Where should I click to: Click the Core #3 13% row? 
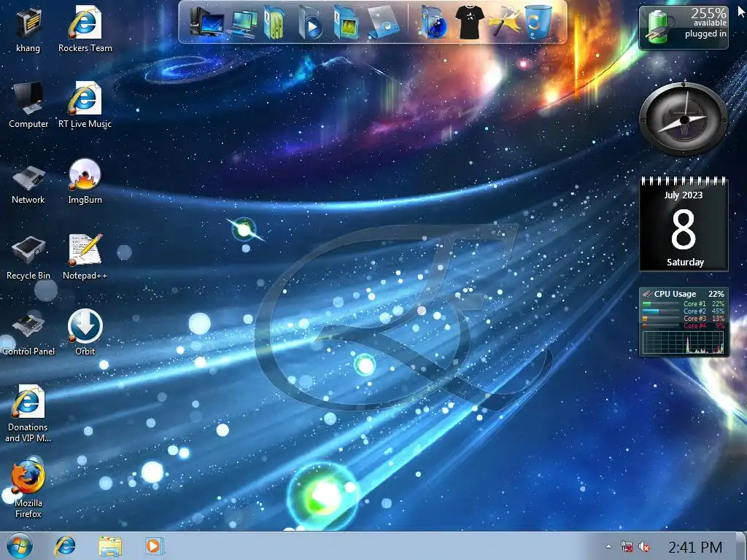coord(683,318)
